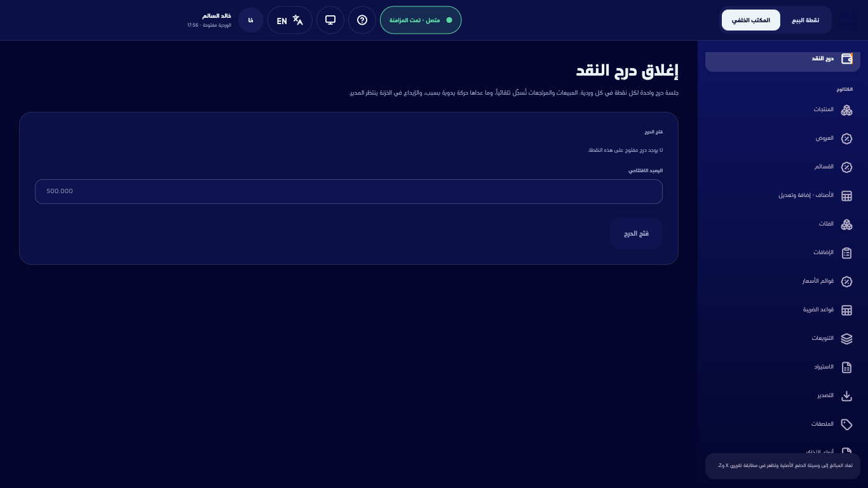Click the إغلاق درج النقد page heading
The image size is (868, 488).
(627, 72)
